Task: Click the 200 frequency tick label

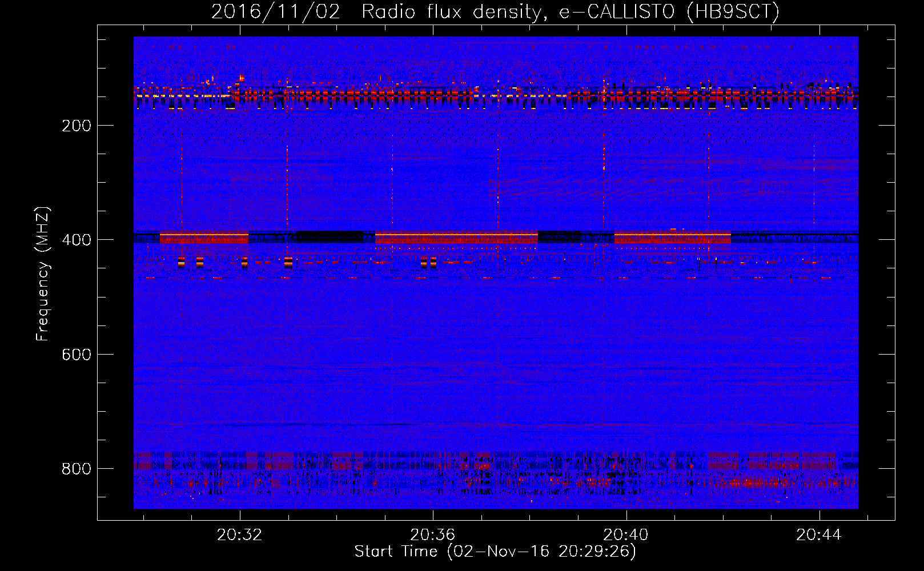Action: [77, 126]
